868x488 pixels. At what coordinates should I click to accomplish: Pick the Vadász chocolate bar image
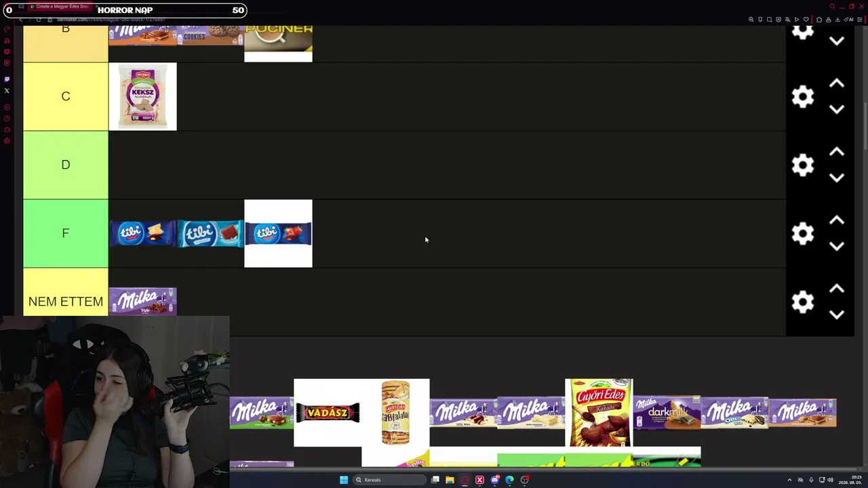[x=328, y=413]
